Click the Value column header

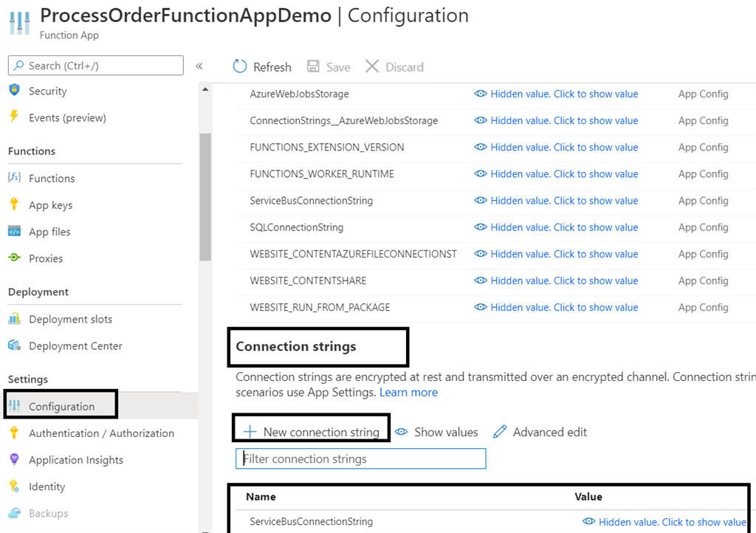pyautogui.click(x=588, y=496)
